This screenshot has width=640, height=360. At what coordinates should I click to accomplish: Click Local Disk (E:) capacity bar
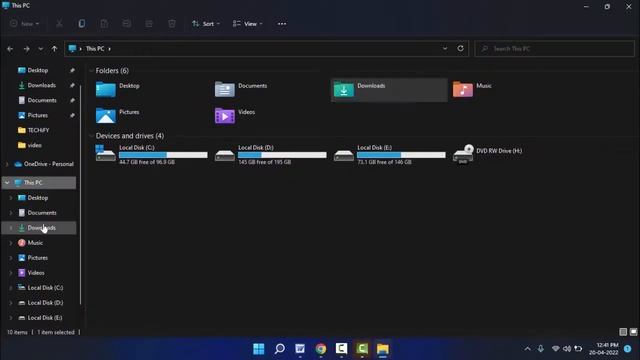[x=401, y=155]
